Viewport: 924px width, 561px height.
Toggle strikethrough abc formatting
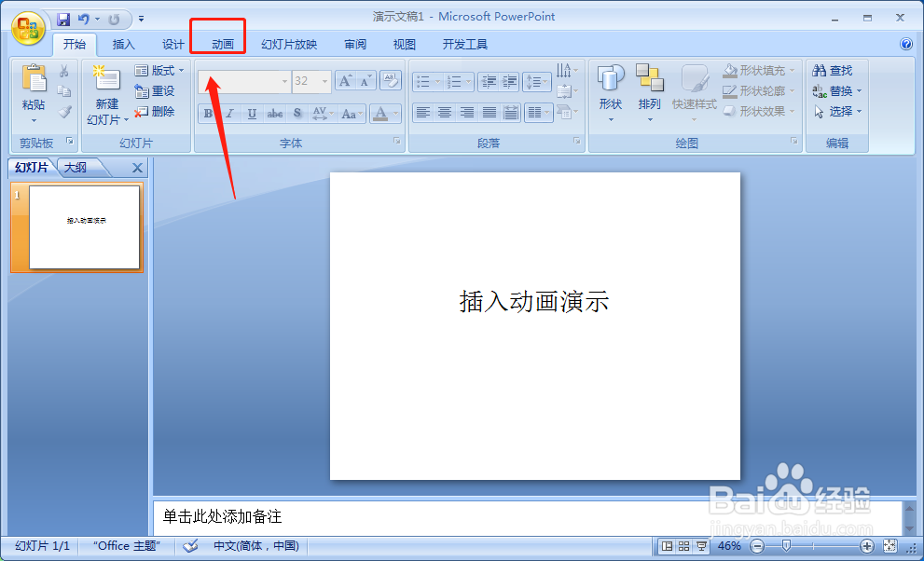(x=275, y=114)
